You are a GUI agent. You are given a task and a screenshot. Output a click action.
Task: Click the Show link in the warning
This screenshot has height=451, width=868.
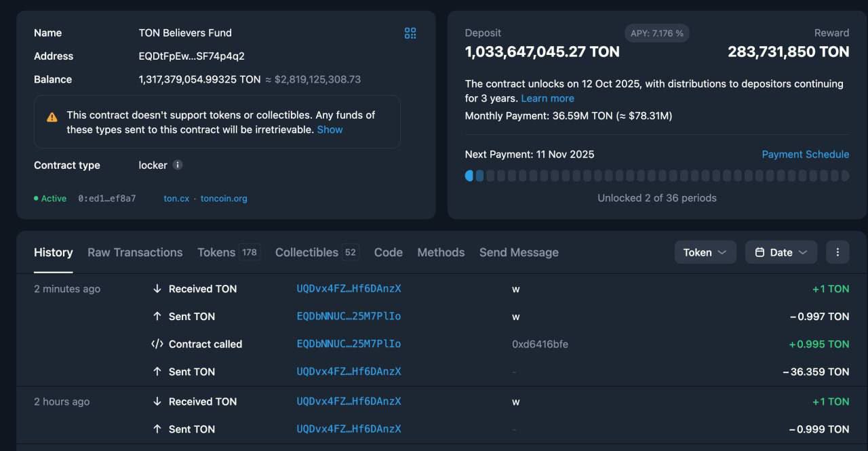click(330, 130)
